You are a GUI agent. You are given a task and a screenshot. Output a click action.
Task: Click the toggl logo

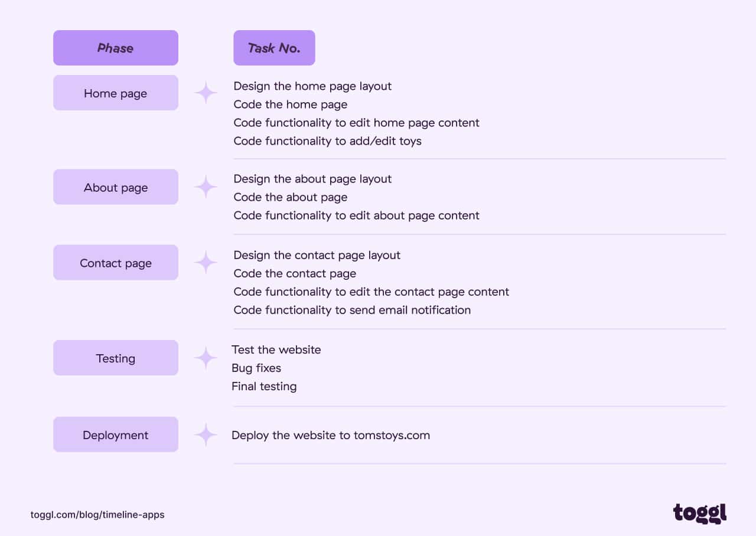click(x=700, y=513)
